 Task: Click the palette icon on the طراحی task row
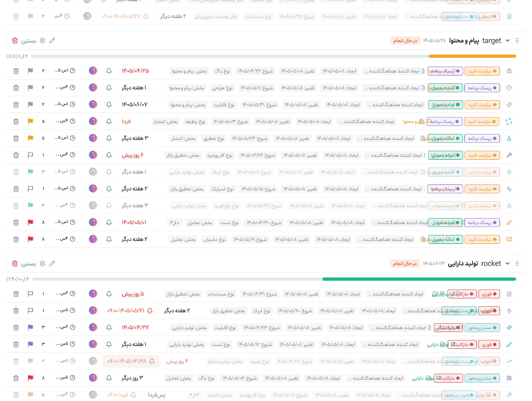click(509, 88)
